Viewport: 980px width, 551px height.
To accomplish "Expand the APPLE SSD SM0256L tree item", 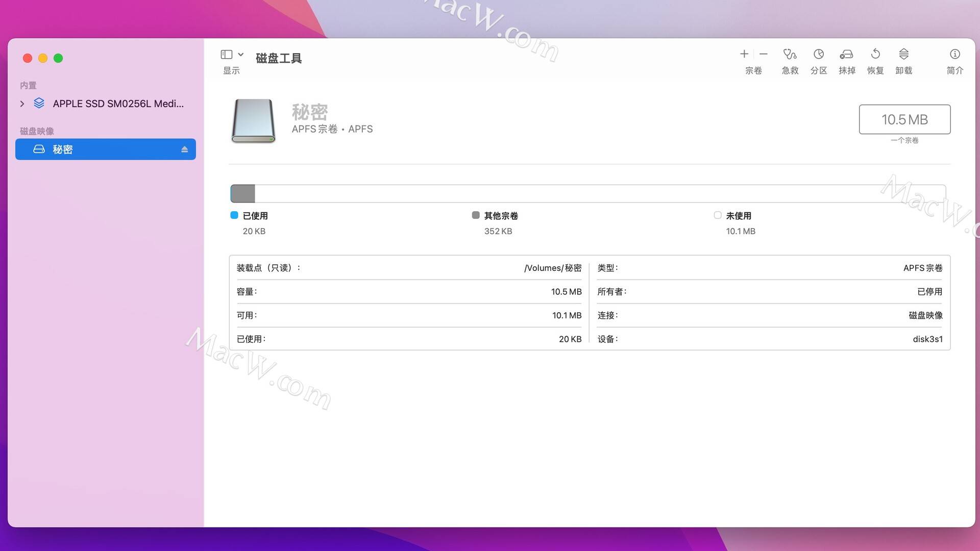I will point(22,104).
